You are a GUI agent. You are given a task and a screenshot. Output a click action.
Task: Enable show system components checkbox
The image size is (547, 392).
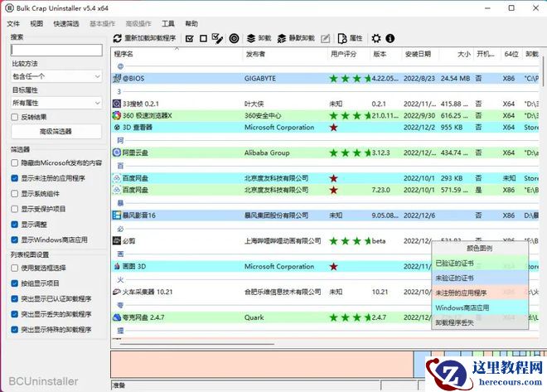click(x=15, y=194)
